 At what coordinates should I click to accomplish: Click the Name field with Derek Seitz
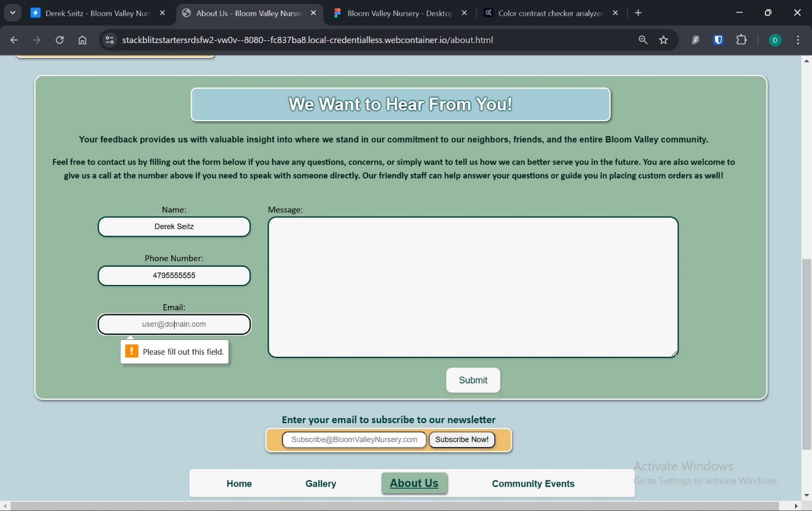point(174,227)
